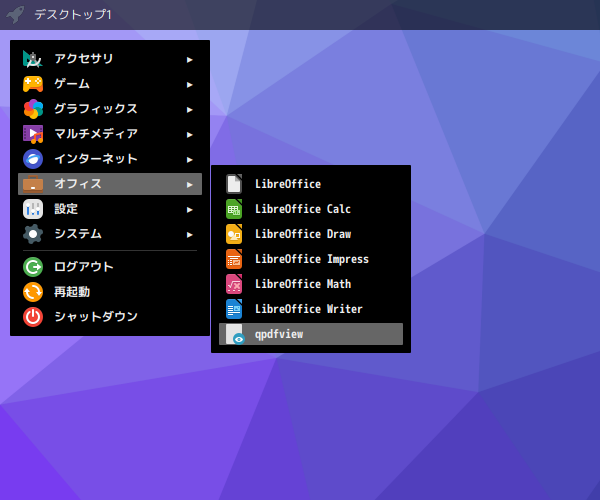Viewport: 600px width, 500px height.
Task: Expand the 設定 submenu arrow
Action: 189,210
